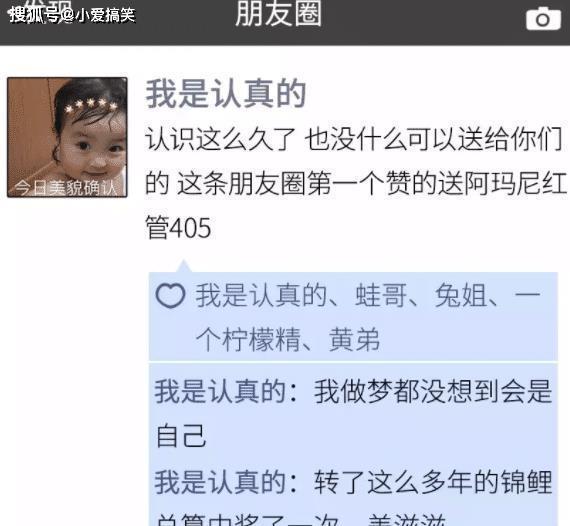Open poster name 我是认真的 heading
This screenshot has height=526, width=570.
point(225,94)
